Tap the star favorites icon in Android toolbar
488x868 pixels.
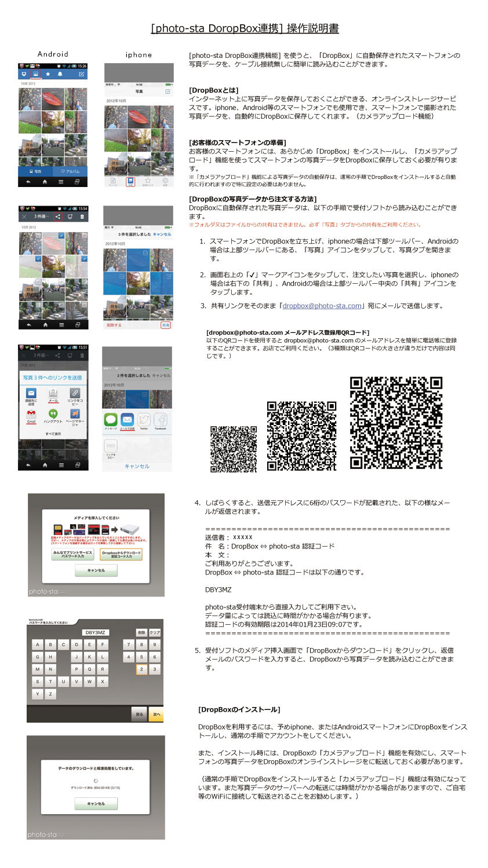pos(48,74)
